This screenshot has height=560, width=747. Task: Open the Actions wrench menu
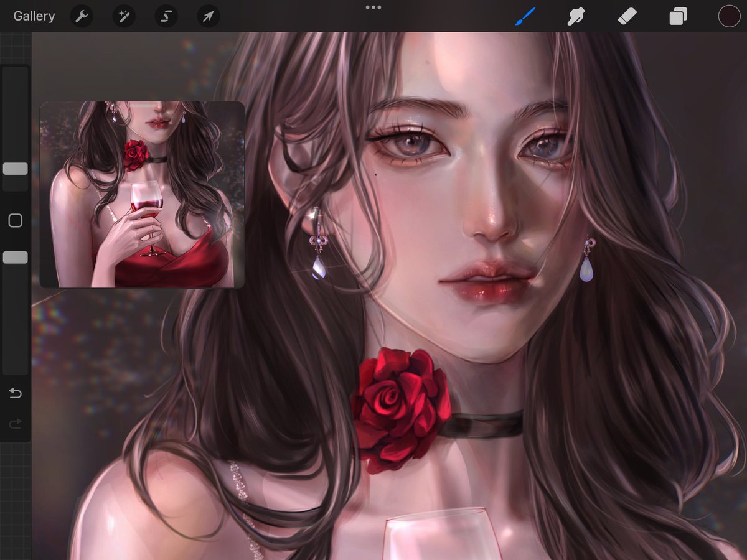82,16
